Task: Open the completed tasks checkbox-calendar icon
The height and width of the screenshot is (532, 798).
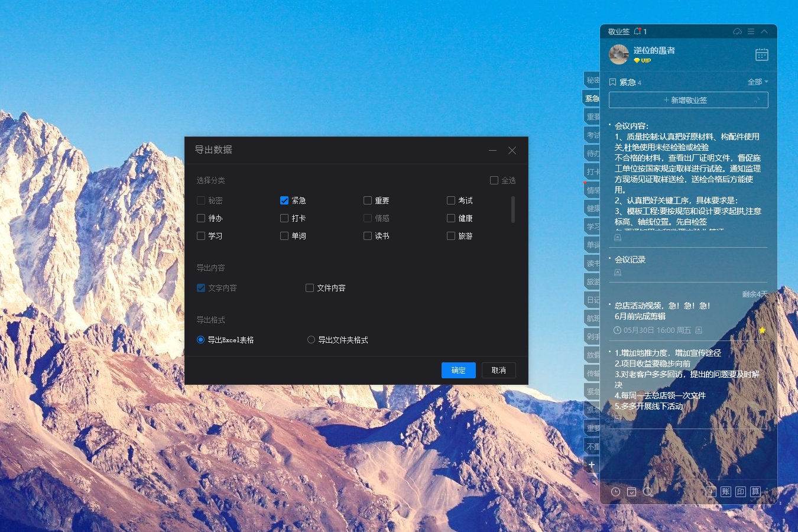Action: pyautogui.click(x=631, y=492)
